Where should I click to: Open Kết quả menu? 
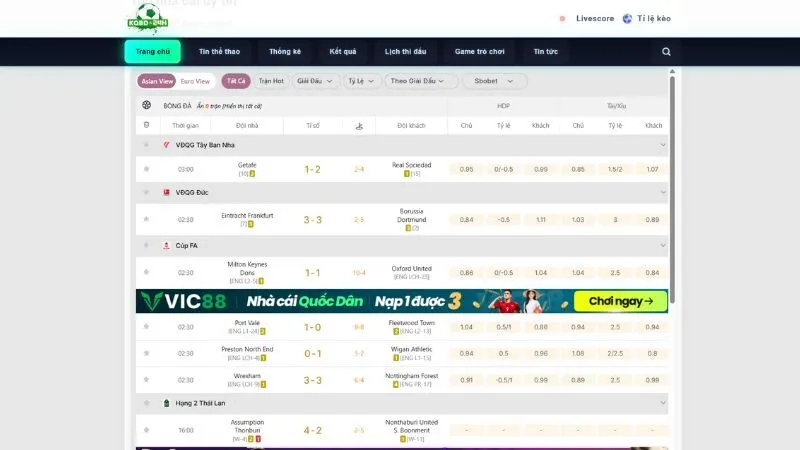343,52
